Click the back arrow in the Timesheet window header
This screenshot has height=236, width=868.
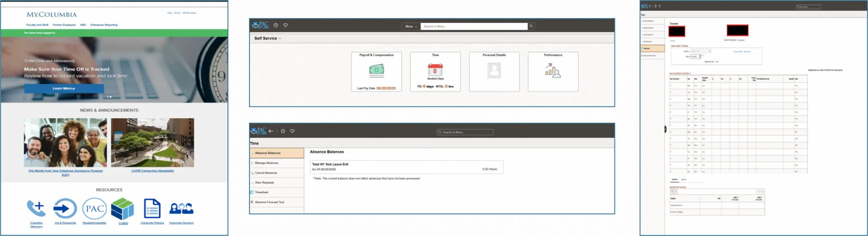(650, 6)
